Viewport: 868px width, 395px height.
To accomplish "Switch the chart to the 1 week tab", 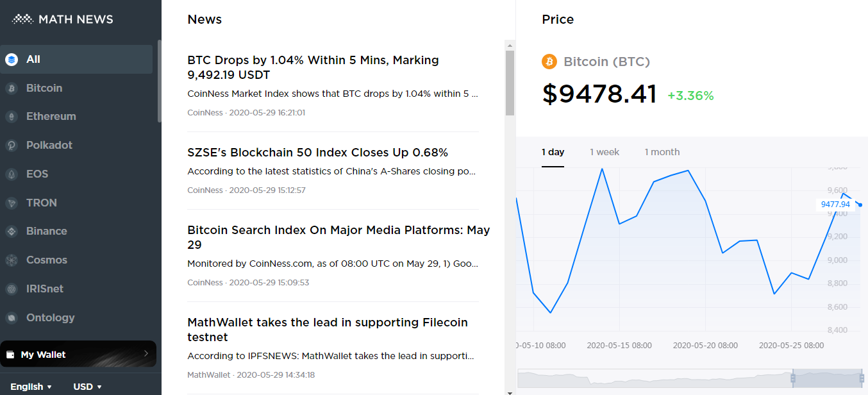I will coord(605,152).
